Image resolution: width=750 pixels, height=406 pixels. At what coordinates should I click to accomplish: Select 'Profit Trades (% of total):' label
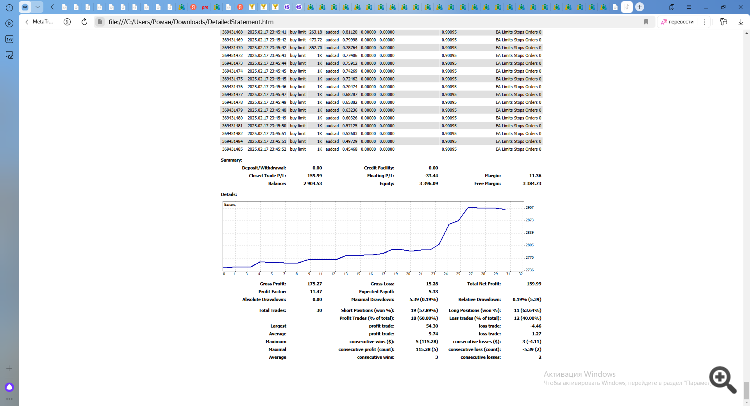(x=367, y=318)
